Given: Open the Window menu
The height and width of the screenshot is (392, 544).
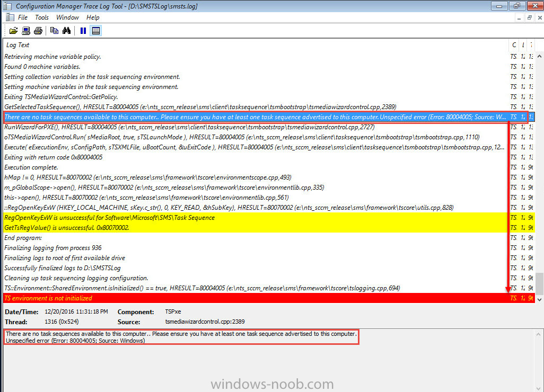Looking at the screenshot, I should click(67, 17).
